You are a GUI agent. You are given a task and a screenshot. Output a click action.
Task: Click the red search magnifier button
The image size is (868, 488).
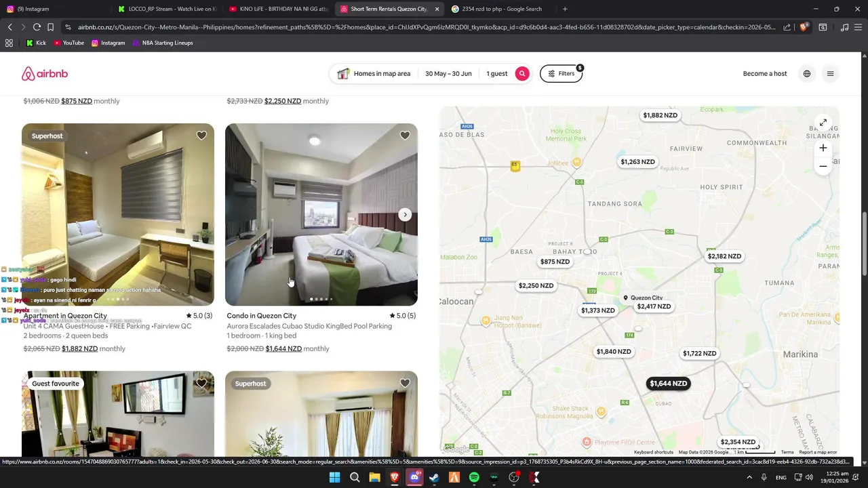[522, 74]
